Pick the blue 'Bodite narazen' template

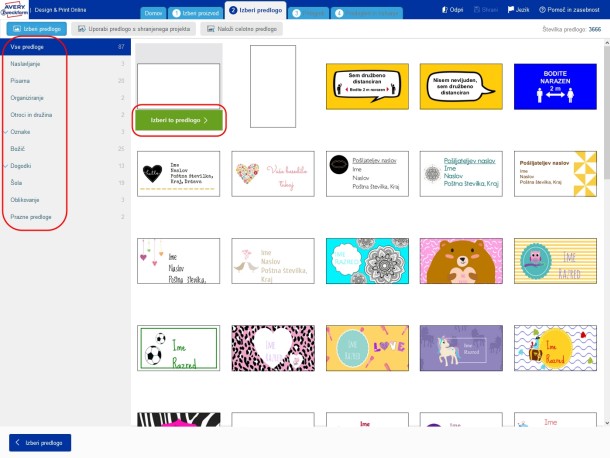point(555,86)
